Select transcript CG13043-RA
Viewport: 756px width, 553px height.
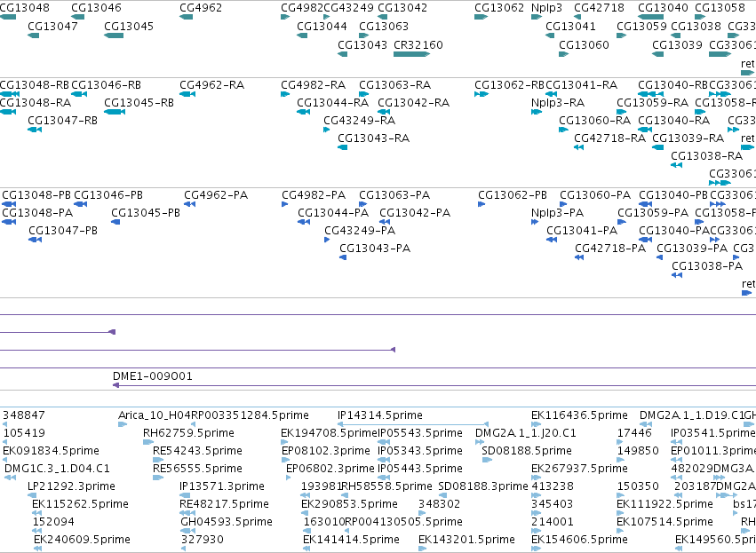374,138
